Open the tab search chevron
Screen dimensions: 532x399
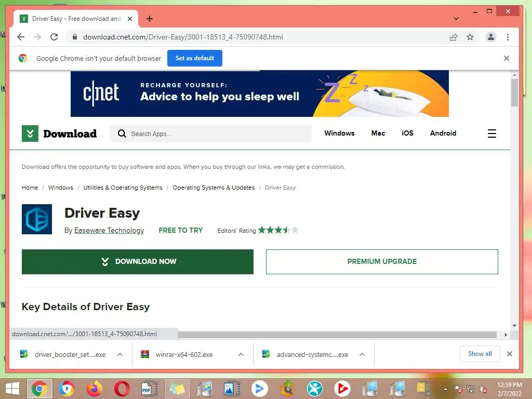tap(456, 19)
